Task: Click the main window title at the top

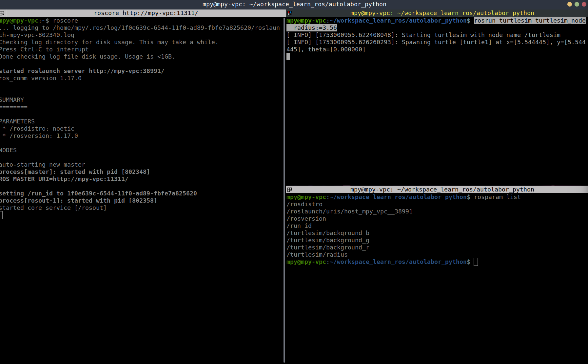Action: click(294, 4)
